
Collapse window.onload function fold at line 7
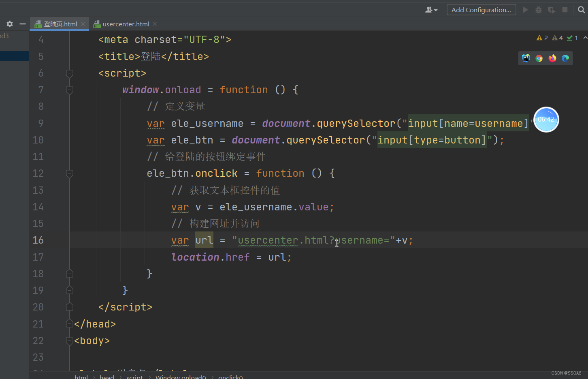pos(70,90)
